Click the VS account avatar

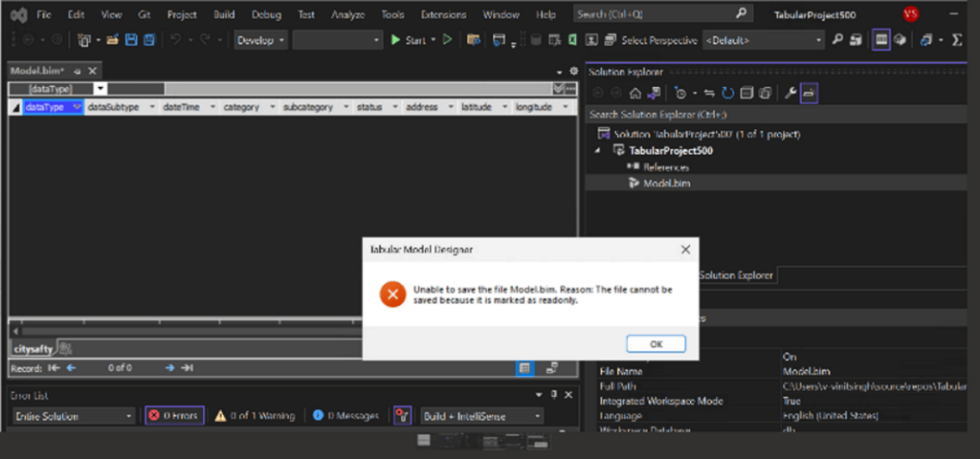[x=911, y=14]
